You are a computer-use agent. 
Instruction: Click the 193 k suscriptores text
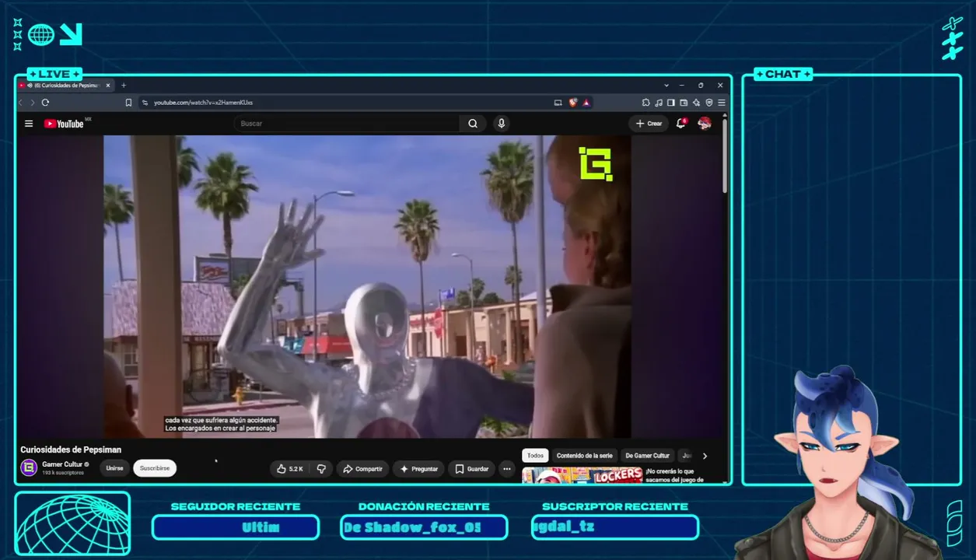pos(62,473)
